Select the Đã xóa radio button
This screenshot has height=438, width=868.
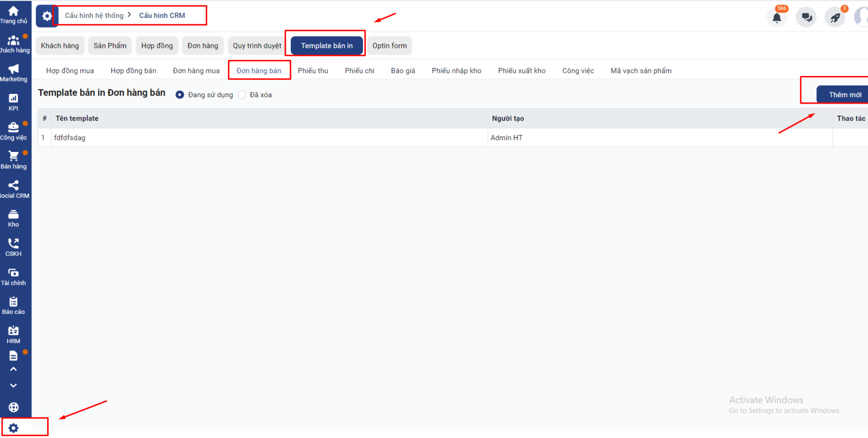pyautogui.click(x=242, y=95)
